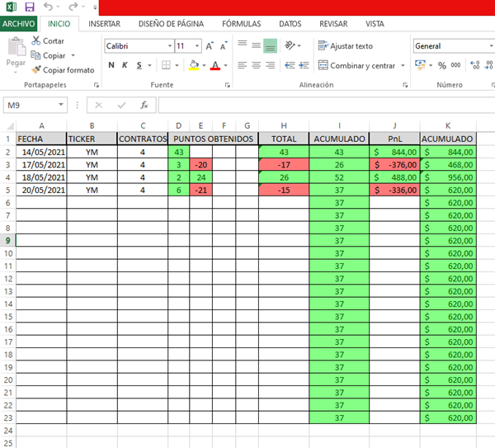Click the confirm entry checkmark
This screenshot has width=495, height=448.
pos(121,105)
